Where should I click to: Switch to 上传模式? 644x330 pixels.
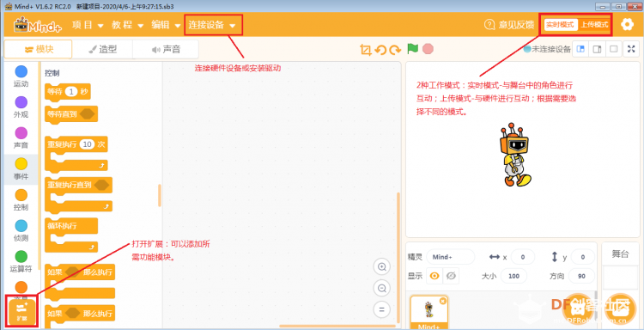tap(593, 25)
